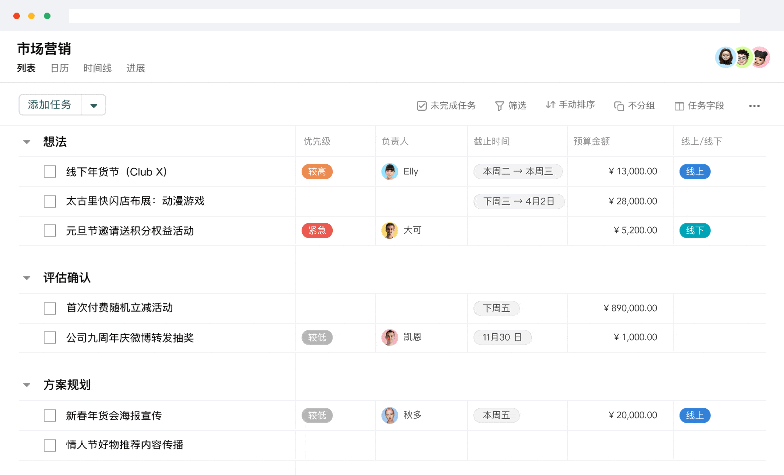
Task: Click the 不分组 grouping icon
Action: coord(619,105)
